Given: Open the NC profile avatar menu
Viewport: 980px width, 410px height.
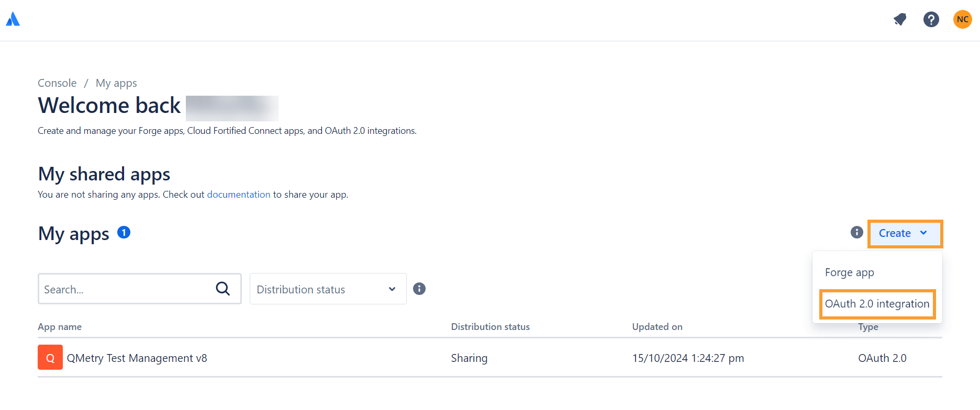Looking at the screenshot, I should (963, 19).
